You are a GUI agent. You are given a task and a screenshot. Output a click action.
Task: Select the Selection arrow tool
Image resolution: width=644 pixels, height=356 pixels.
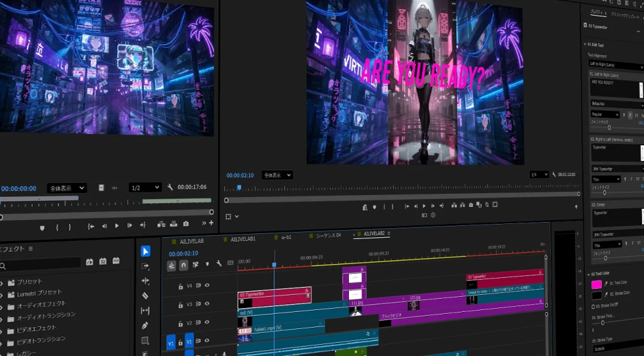[x=145, y=251]
